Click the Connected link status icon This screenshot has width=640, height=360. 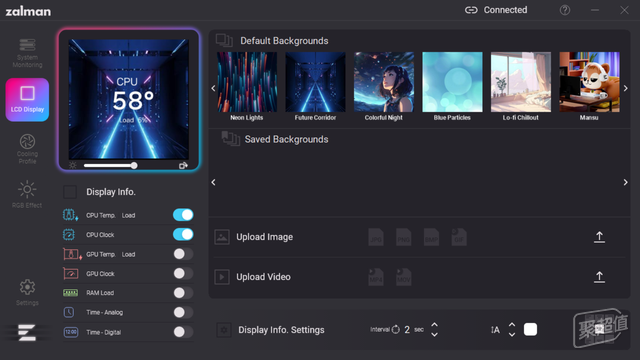471,10
